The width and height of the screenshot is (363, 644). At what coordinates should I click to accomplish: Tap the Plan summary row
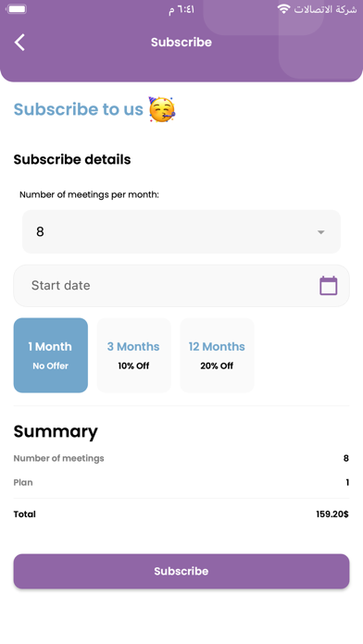click(181, 483)
